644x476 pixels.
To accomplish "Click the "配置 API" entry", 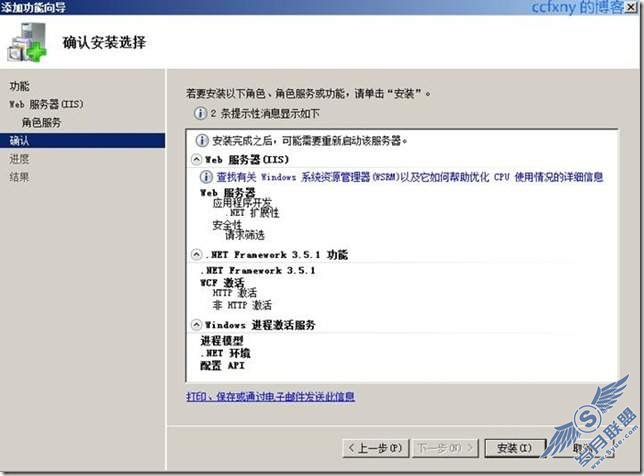I will (222, 365).
